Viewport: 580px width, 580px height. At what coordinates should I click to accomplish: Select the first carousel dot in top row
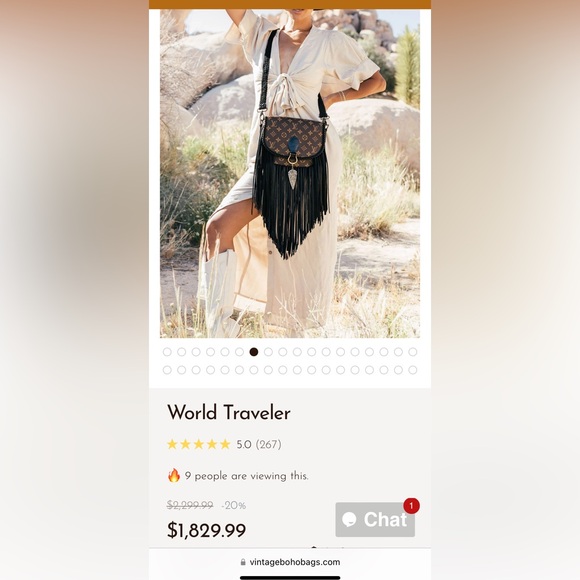point(167,352)
